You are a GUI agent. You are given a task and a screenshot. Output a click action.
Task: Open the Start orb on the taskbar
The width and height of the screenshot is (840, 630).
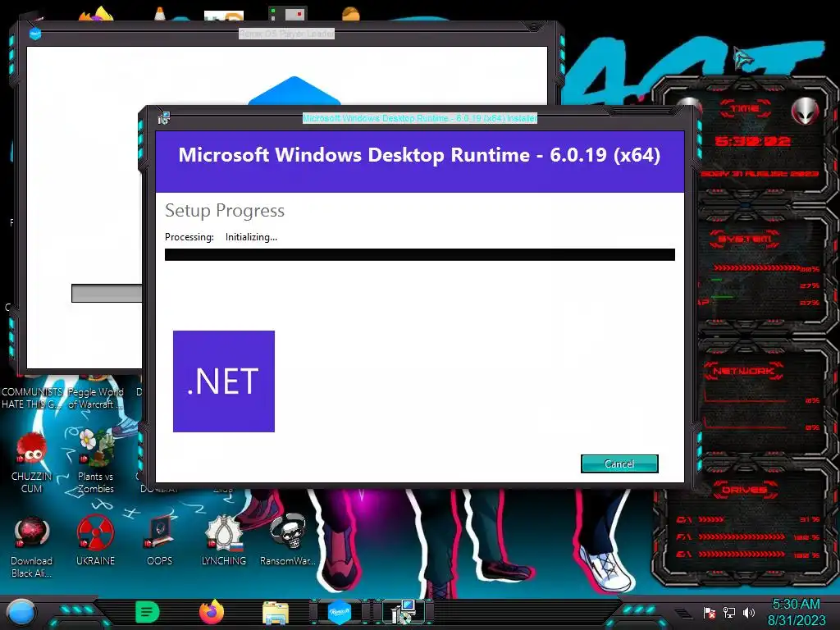point(21,612)
